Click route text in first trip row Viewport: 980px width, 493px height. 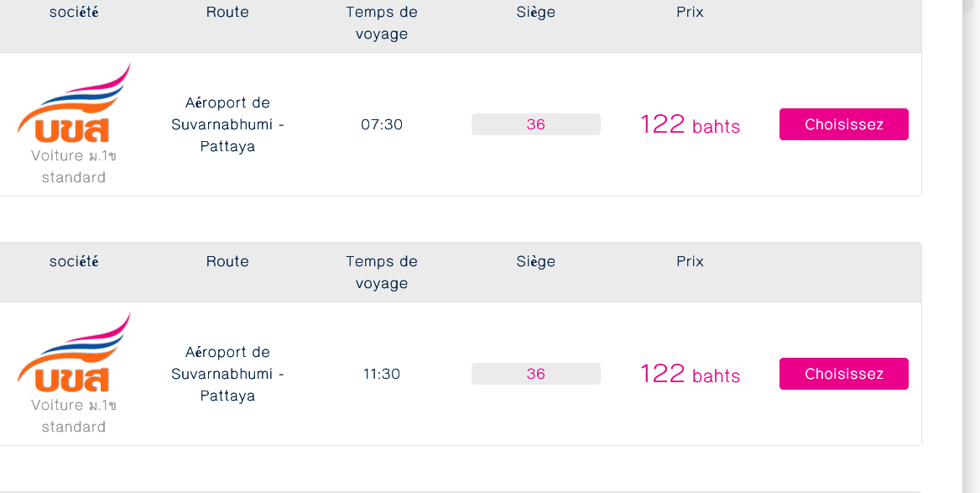(227, 124)
